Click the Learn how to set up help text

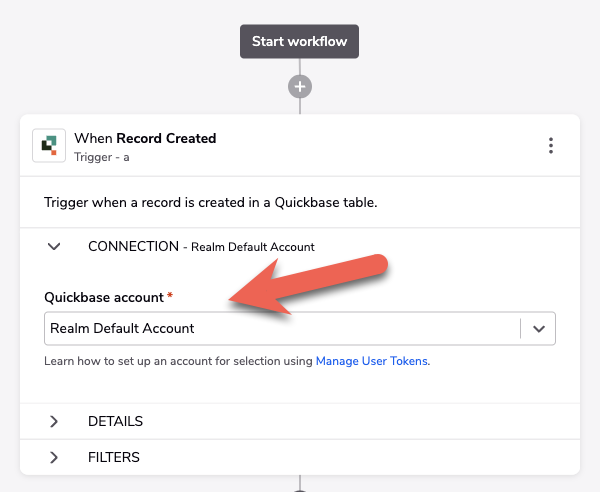pos(178,361)
